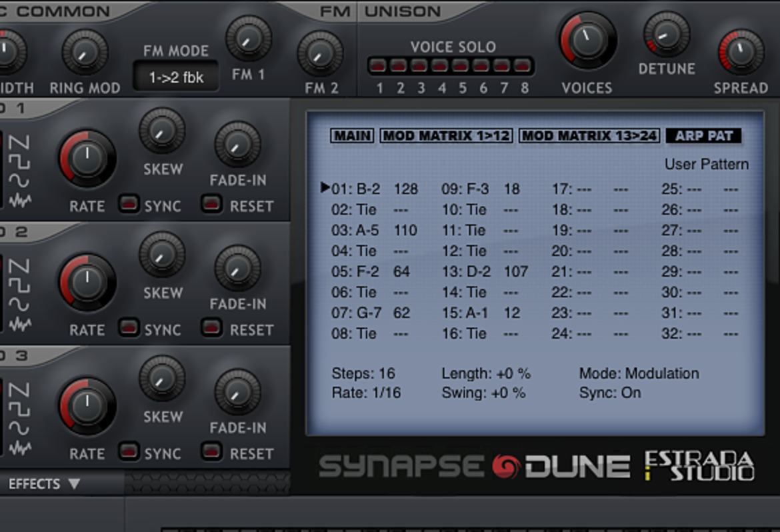This screenshot has width=780, height=532.
Task: Change the Sync: On setting
Action: coord(610,393)
